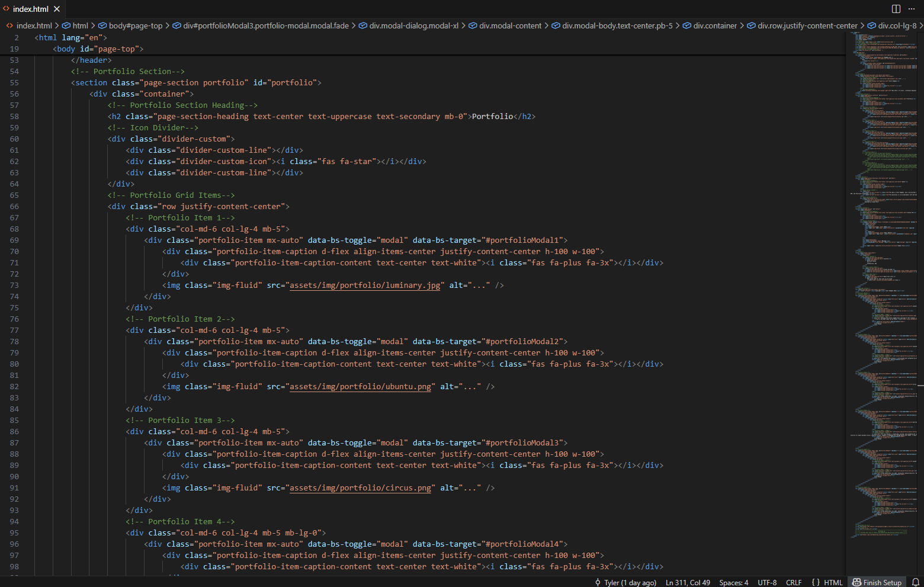This screenshot has height=587, width=924.
Task: Open the More Actions ellipsis menu
Action: point(912,9)
